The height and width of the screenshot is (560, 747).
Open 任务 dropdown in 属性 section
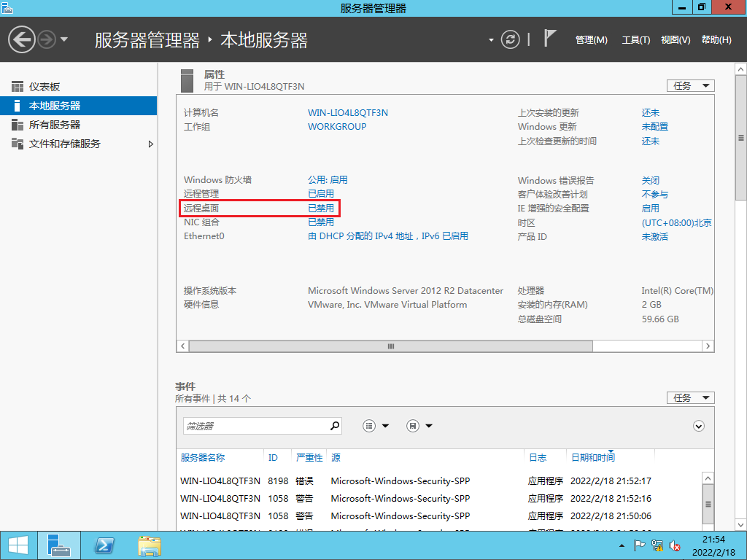690,86
